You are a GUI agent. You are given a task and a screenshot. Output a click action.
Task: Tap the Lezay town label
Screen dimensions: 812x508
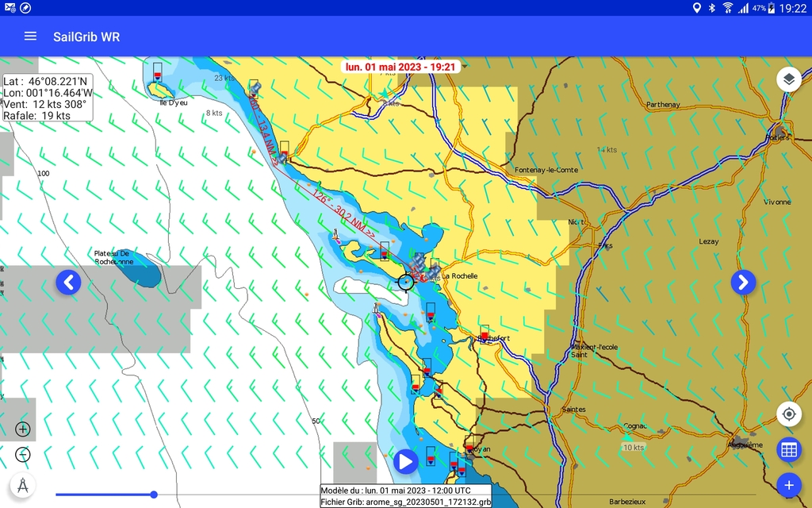[708, 241]
